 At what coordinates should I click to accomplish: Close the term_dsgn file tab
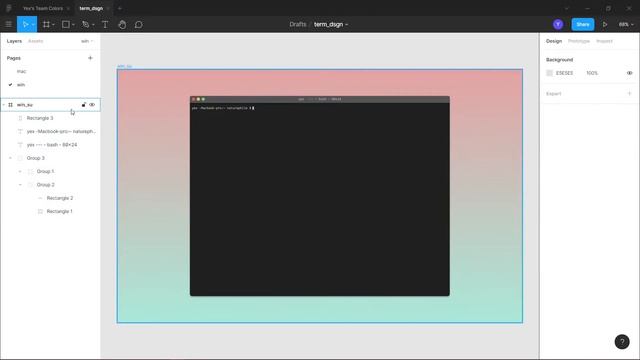point(108,8)
